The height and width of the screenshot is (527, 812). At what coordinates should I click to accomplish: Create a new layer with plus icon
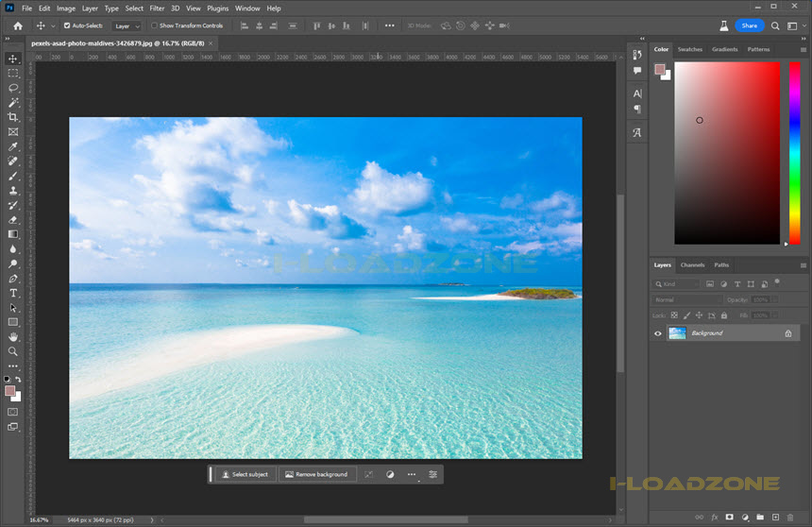click(775, 518)
